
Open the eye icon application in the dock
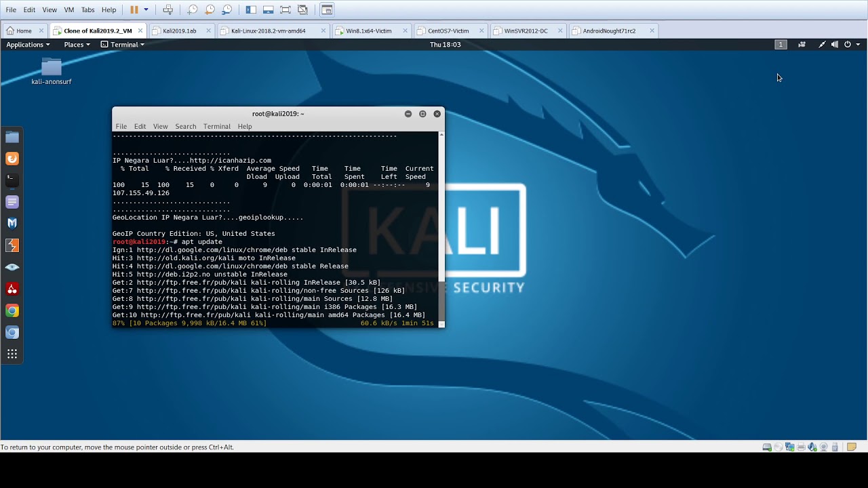[12, 267]
